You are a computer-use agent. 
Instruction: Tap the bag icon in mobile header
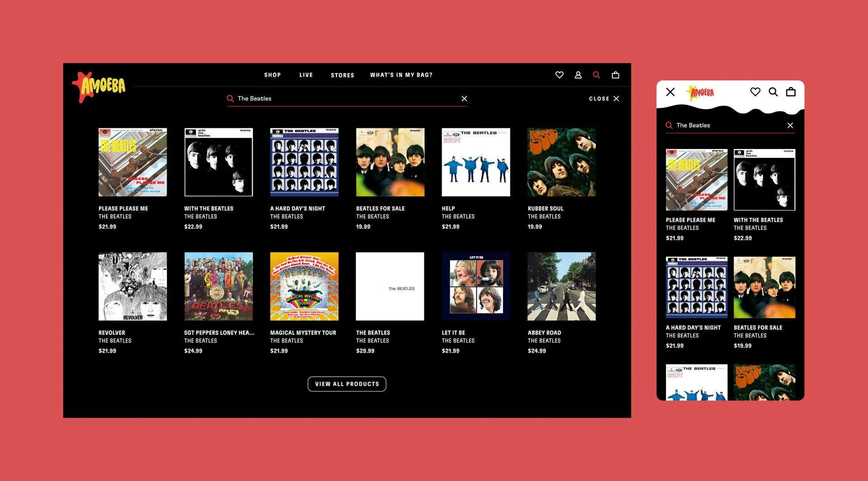pos(791,92)
